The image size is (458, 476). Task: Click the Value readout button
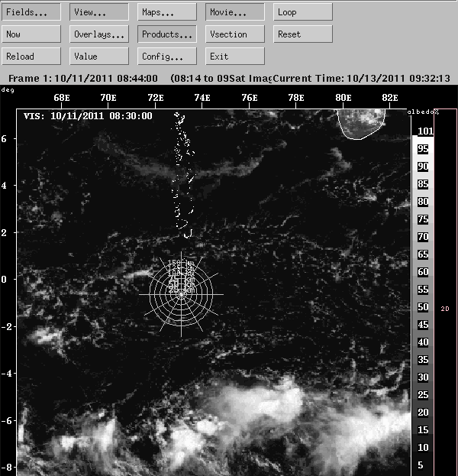click(99, 57)
